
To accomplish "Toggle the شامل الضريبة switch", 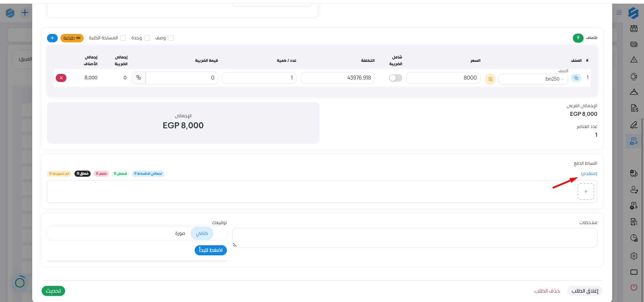I will click(395, 78).
